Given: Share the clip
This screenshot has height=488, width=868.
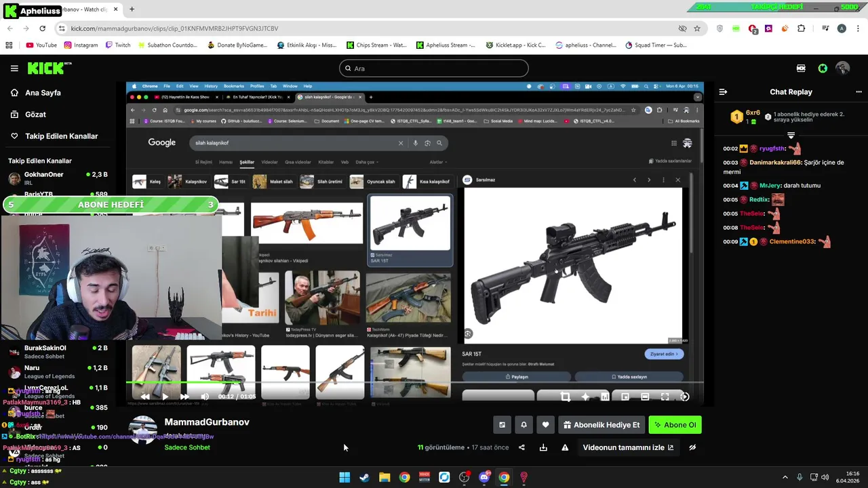Looking at the screenshot, I should point(521,447).
